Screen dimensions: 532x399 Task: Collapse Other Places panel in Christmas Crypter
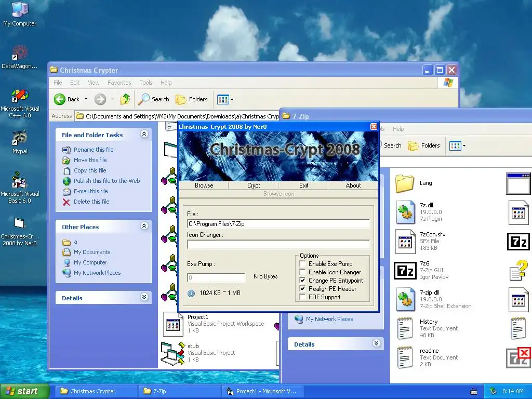(x=144, y=226)
